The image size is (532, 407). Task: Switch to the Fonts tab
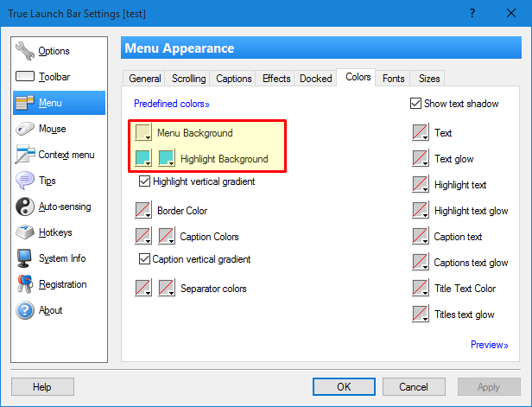coord(393,79)
